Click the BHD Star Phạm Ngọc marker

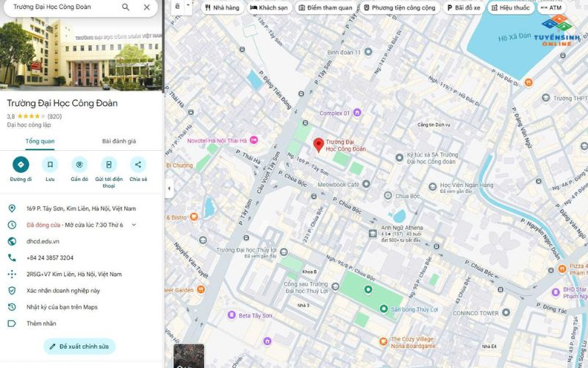pos(556,292)
